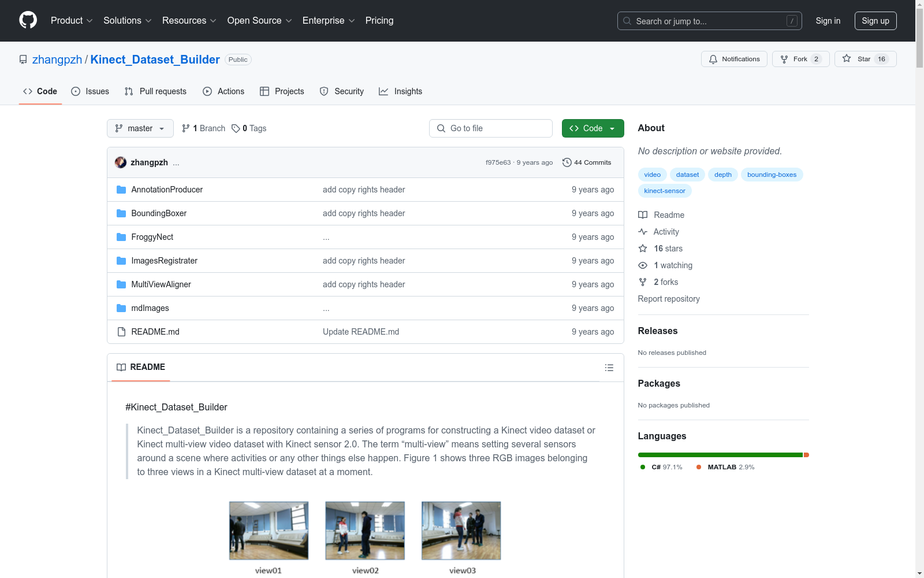The image size is (924, 578).
Task: Switch to the Insights tab
Action: point(401,91)
